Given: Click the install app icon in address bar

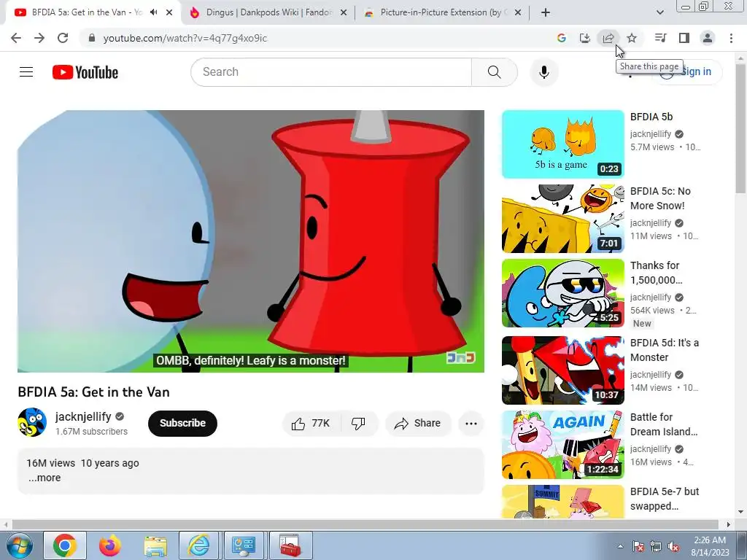Looking at the screenshot, I should pyautogui.click(x=584, y=38).
